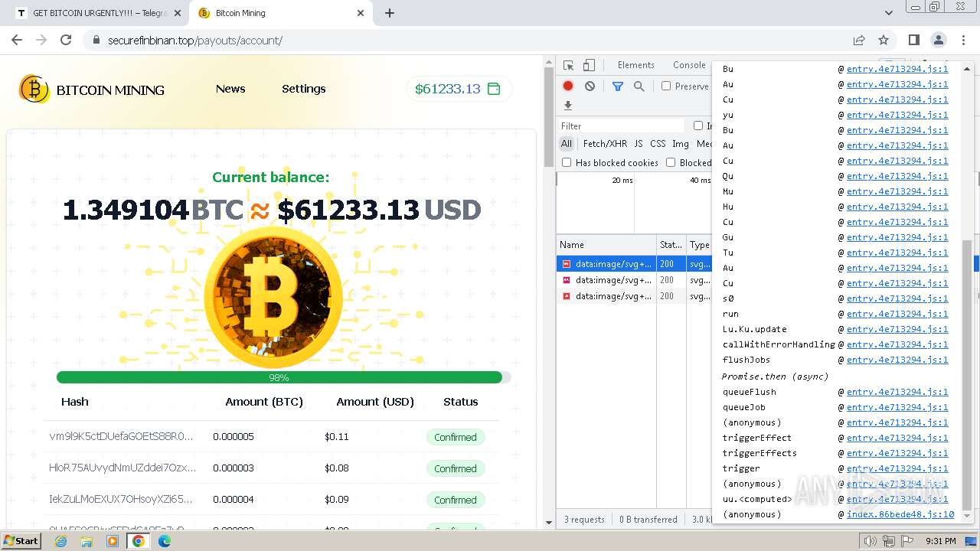Open Microsoft Edge from taskbar

coord(165,541)
